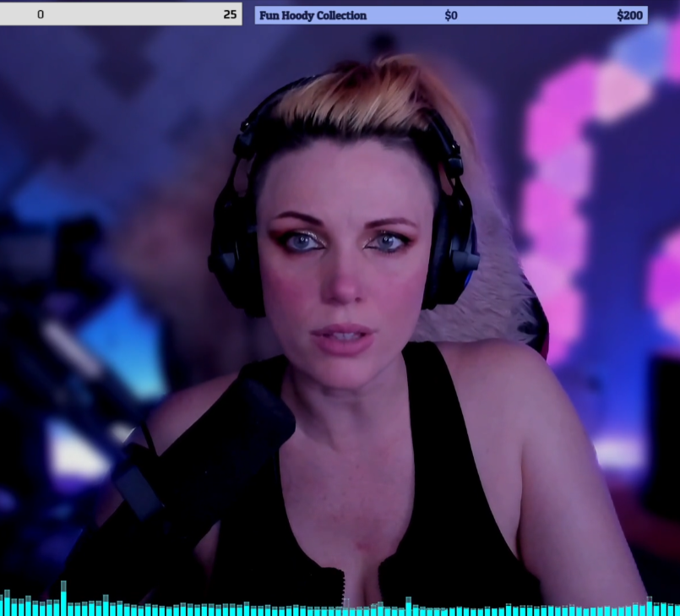This screenshot has width=680, height=616.
Task: Click the 0 value on the grey bar
Action: [41, 14]
